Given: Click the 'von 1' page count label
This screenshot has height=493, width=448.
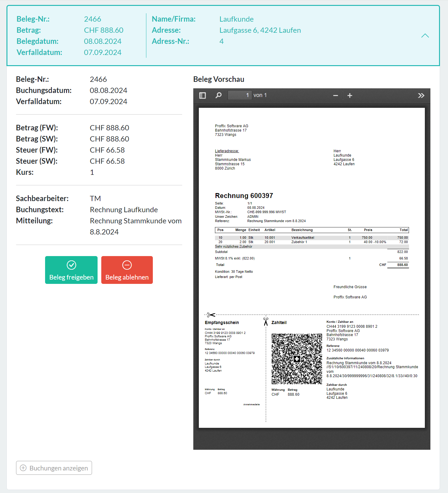Looking at the screenshot, I should click(260, 95).
